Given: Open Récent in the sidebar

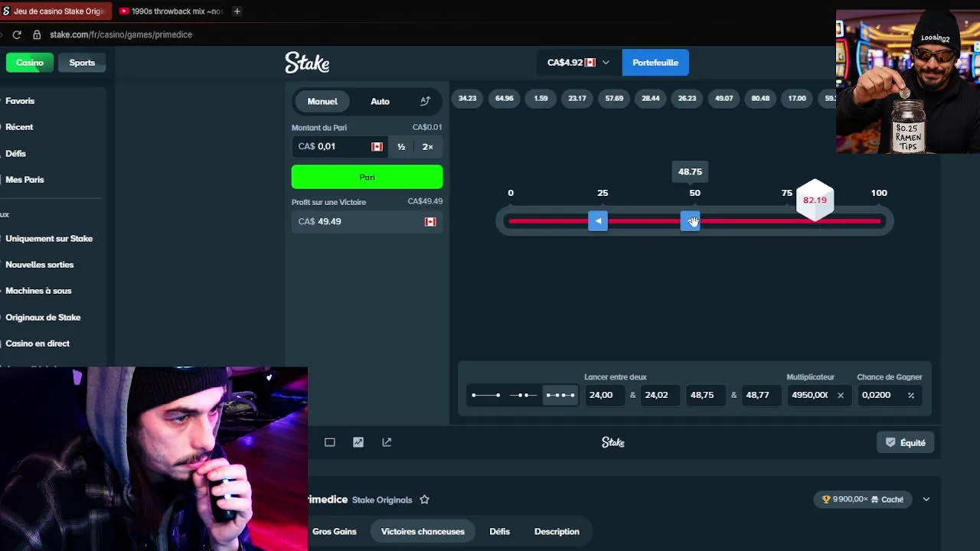Looking at the screenshot, I should pos(19,127).
